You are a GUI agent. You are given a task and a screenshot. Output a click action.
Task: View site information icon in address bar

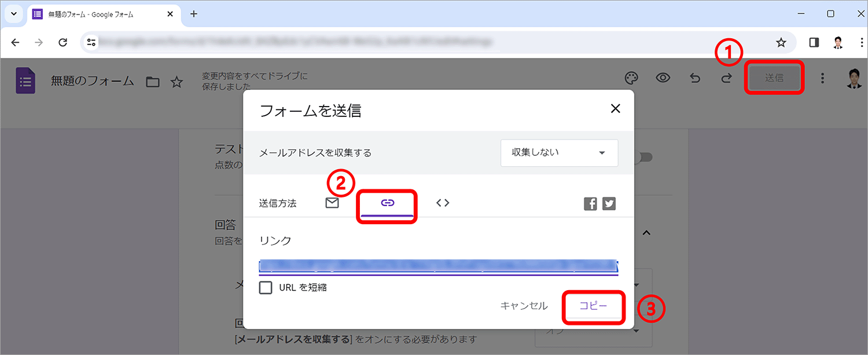tap(91, 42)
